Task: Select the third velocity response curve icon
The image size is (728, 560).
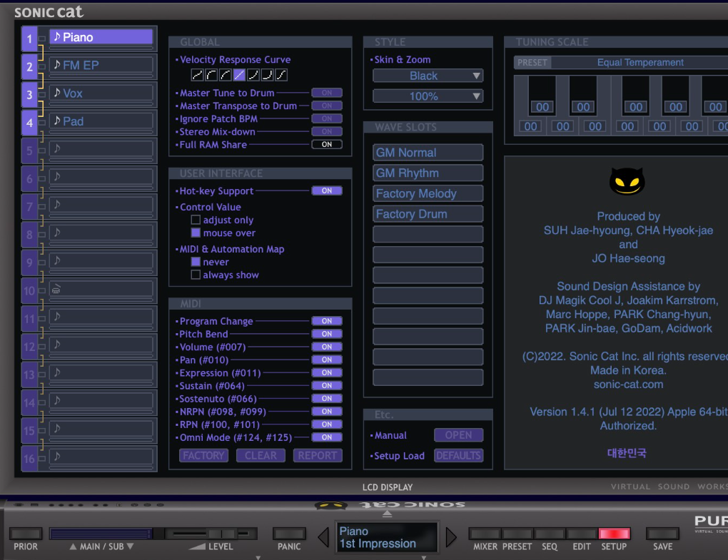Action: (x=225, y=75)
